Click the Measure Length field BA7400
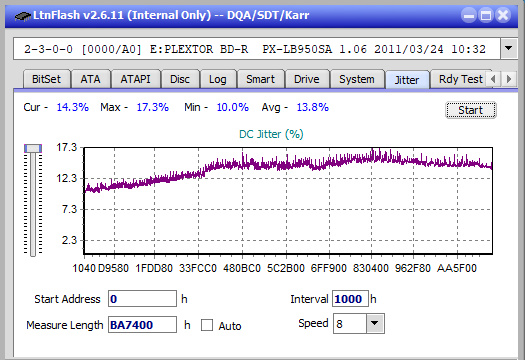Viewport: 525px width, 360px height. point(142,325)
